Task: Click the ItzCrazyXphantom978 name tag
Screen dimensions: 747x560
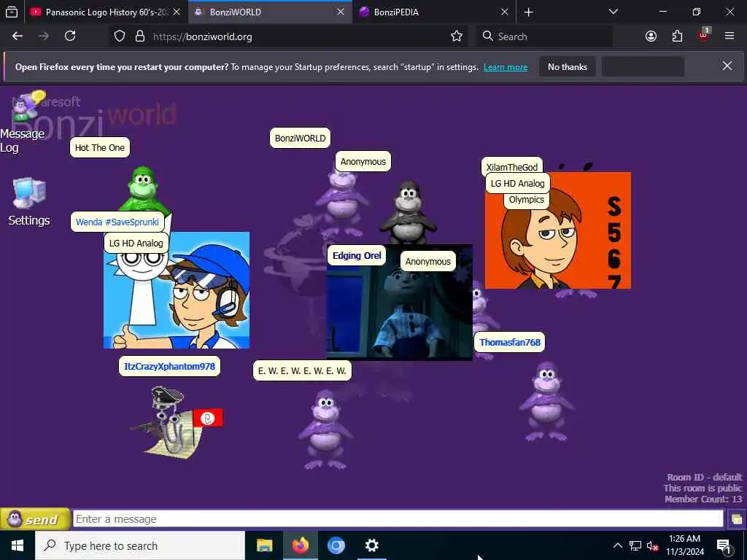Action: tap(169, 366)
